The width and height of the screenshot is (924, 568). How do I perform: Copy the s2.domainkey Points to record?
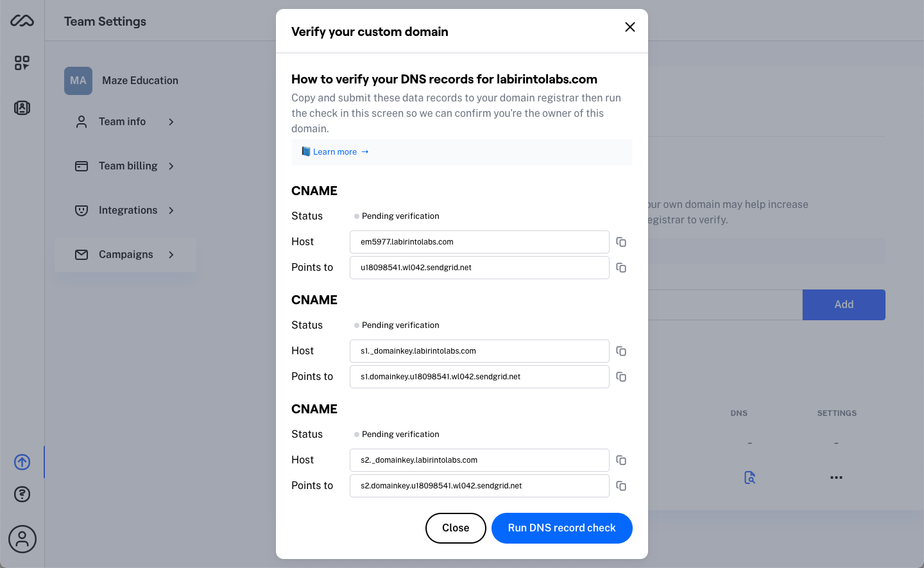point(621,486)
